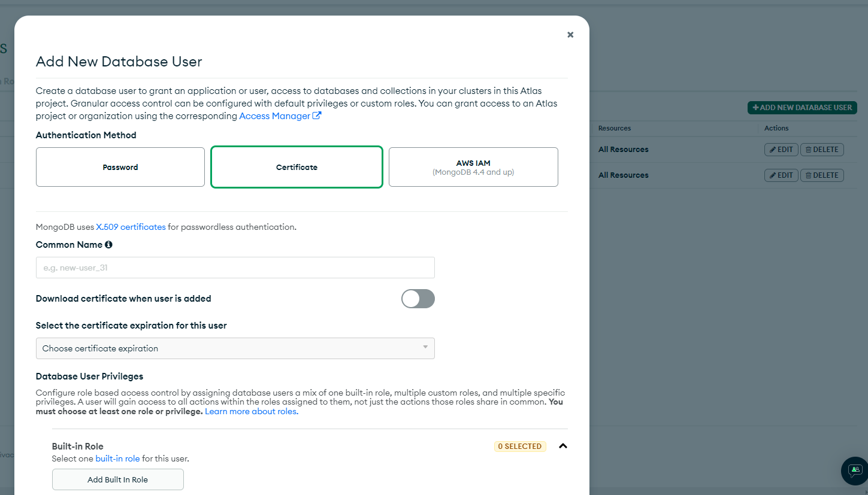Screen dimensions: 868x495
Task: Open the built-in role documentation link
Action: pyautogui.click(x=117, y=458)
